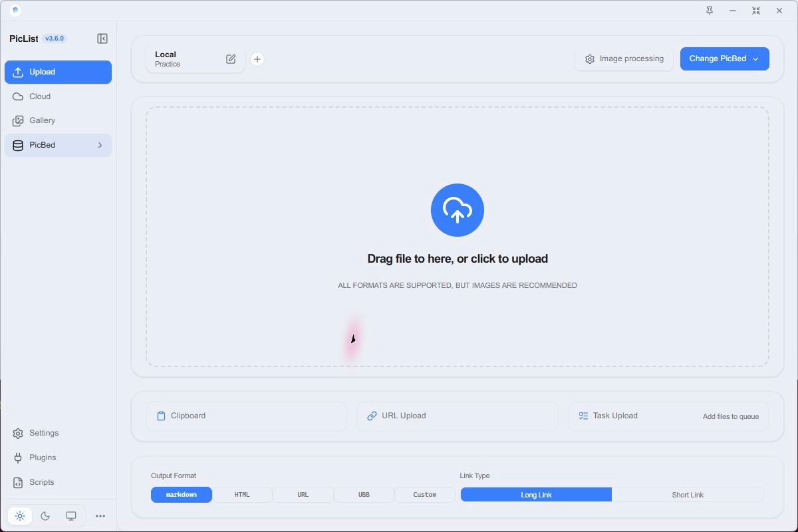
Task: Select markdown output format
Action: 182,495
